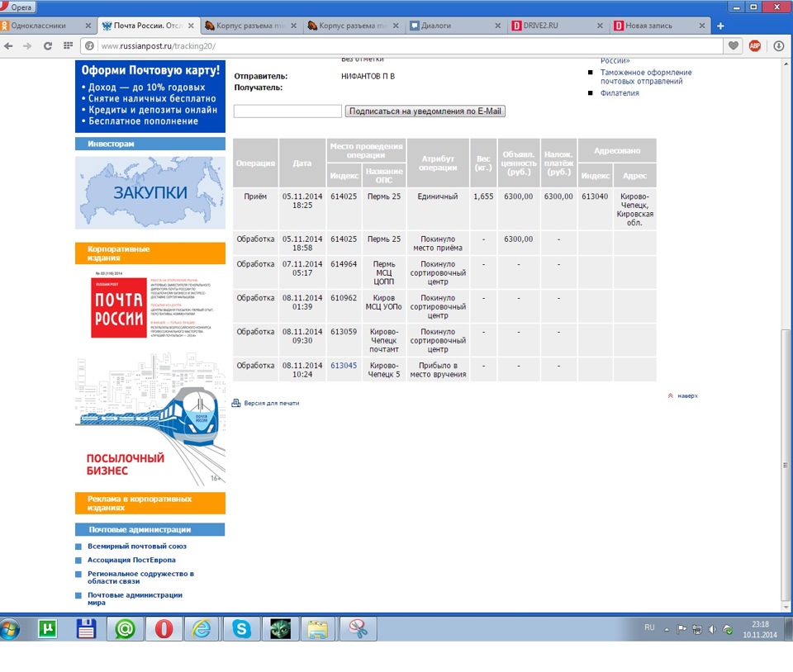Viewport: 793px width, 672px height.
Task: Open Ассоциация ПостЕвропа link
Action: 131,560
